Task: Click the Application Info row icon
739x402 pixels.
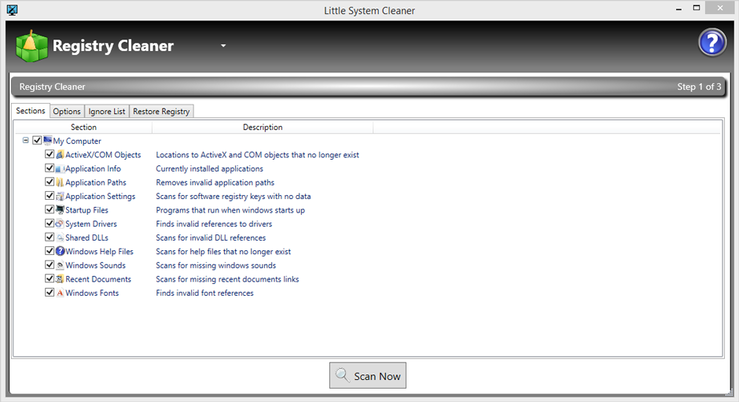Action: tap(60, 168)
